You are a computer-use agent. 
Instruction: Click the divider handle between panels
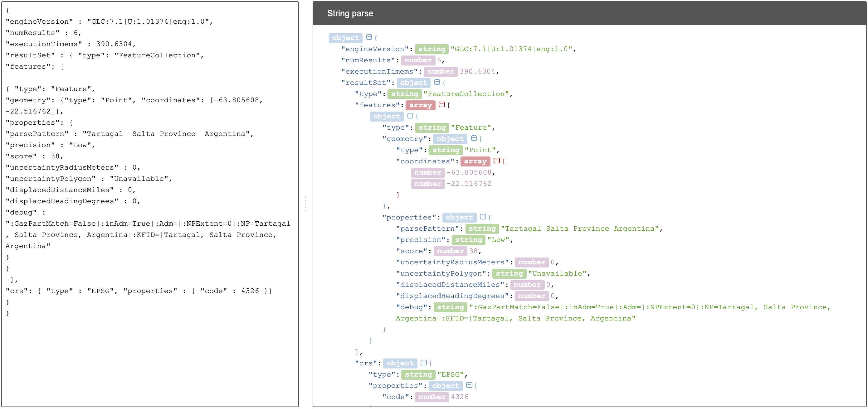coord(306,204)
